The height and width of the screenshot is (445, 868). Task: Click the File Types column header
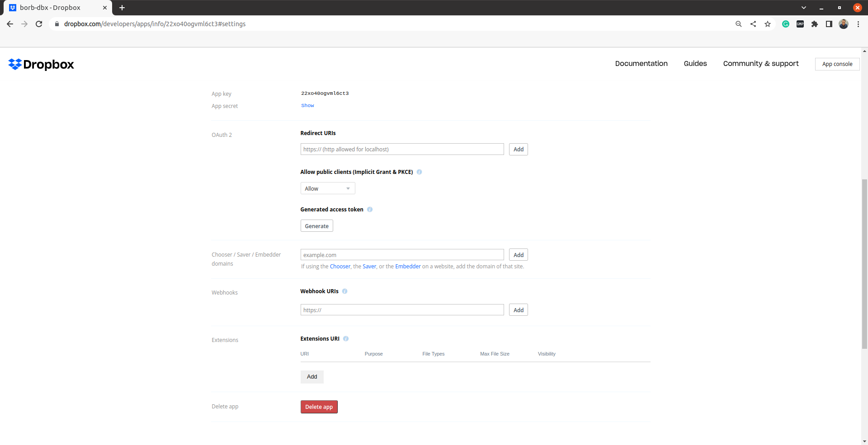(433, 354)
